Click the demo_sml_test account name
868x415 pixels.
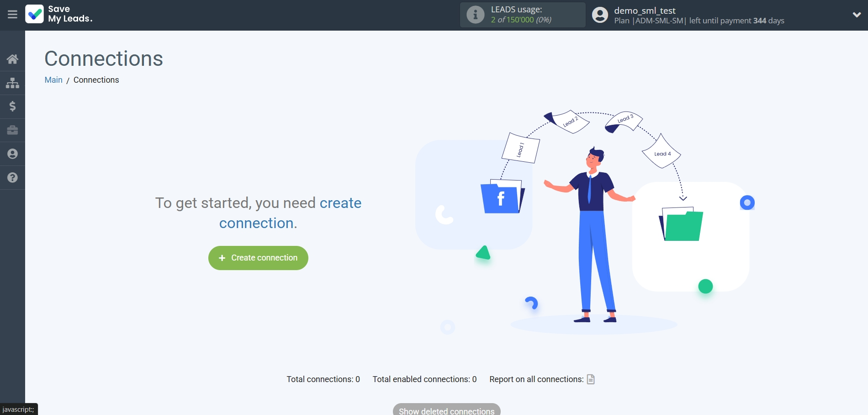click(x=645, y=10)
